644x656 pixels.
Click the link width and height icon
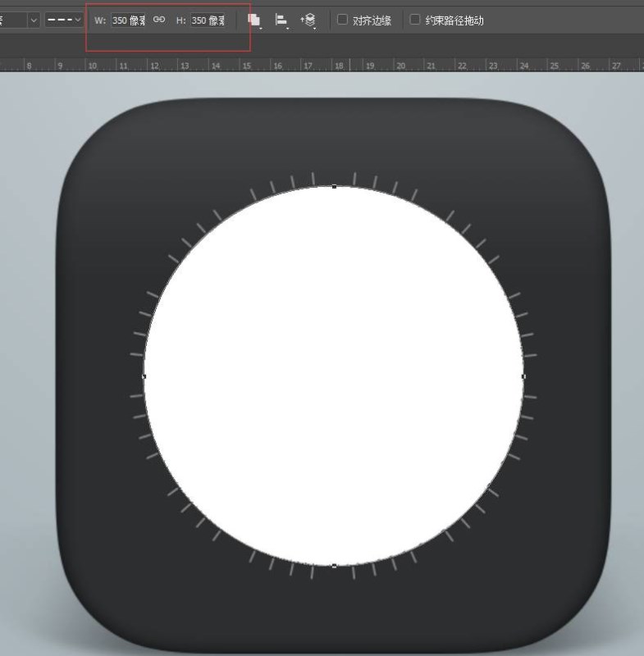[159, 20]
